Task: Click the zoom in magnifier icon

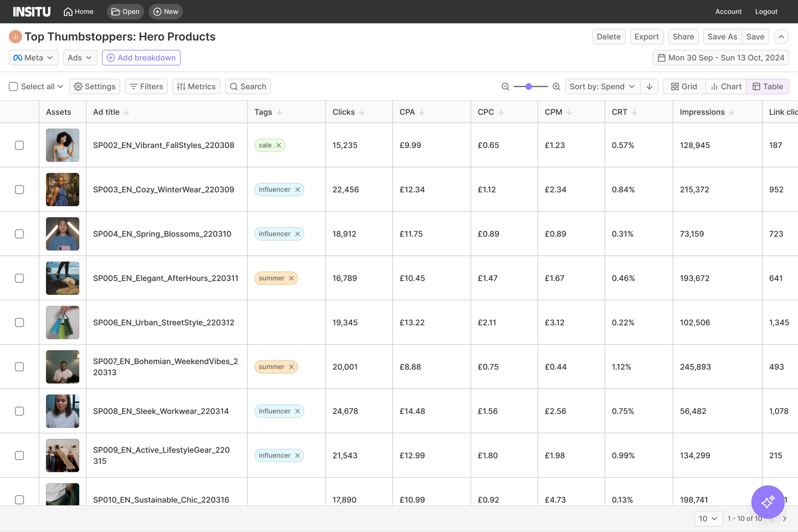Action: pos(556,86)
